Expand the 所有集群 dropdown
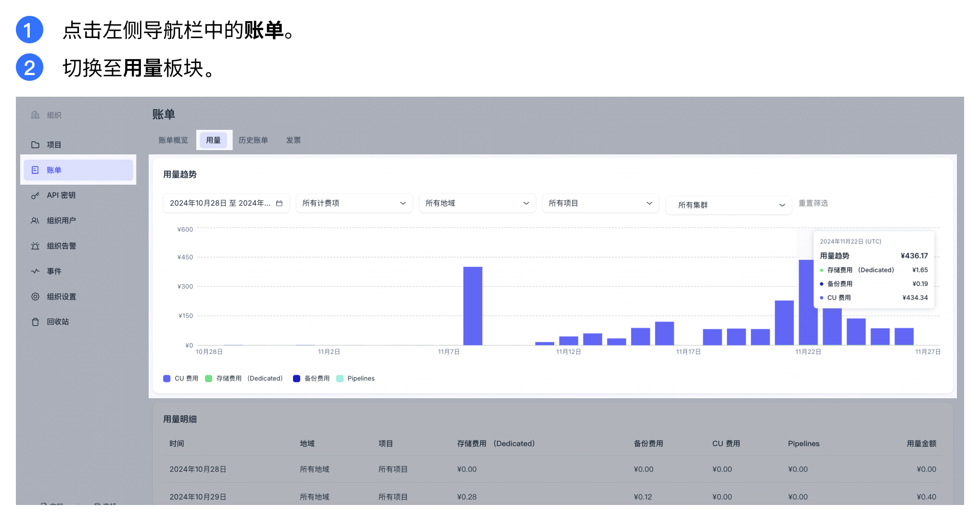 (x=728, y=205)
